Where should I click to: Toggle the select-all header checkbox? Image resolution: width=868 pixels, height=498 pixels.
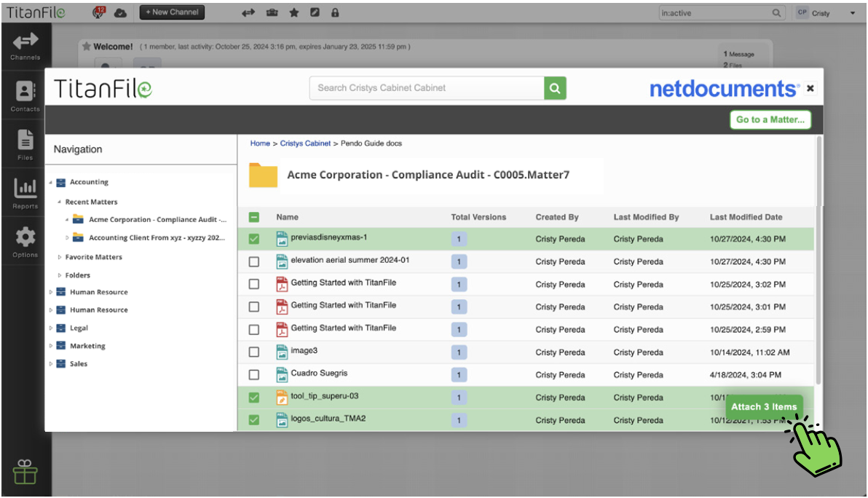(x=254, y=218)
